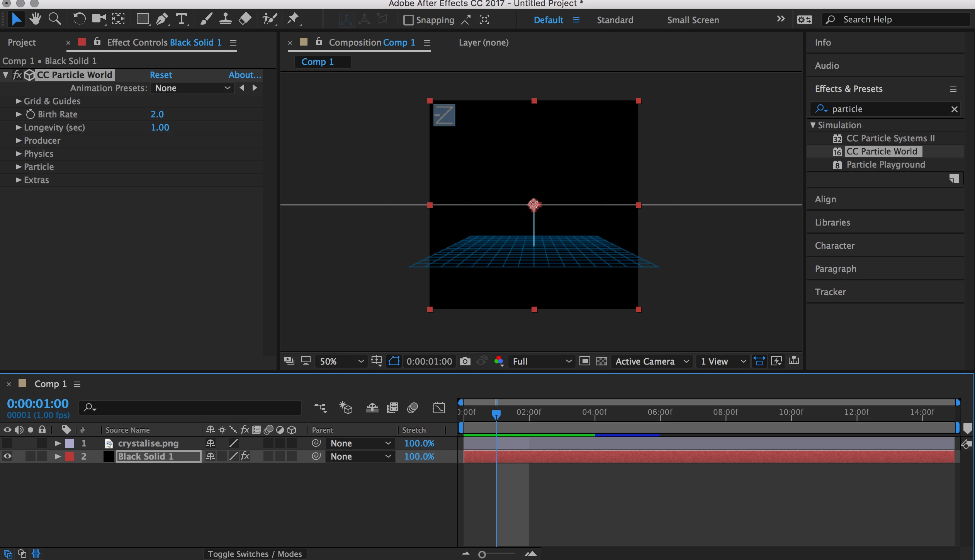The width and height of the screenshot is (975, 560).
Task: Open the Active Camera view dropdown
Action: (652, 361)
